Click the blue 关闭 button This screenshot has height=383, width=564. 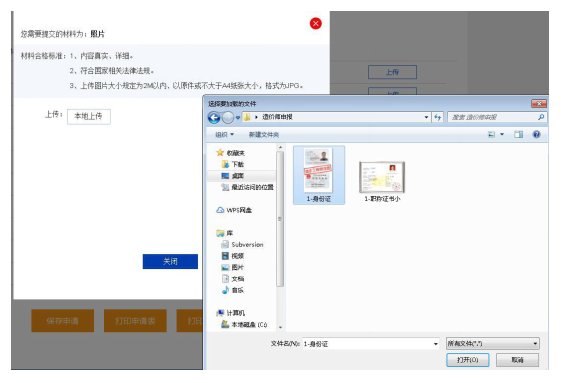pos(170,261)
